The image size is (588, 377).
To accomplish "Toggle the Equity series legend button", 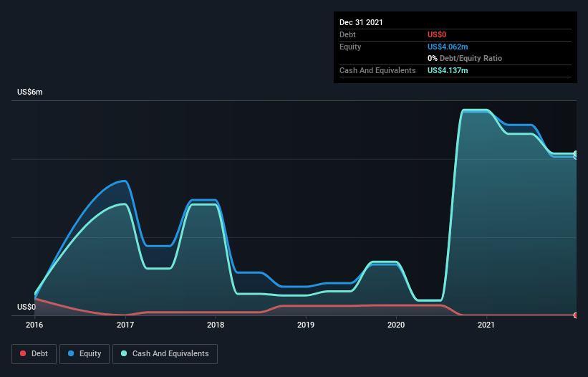I will 85,354.
